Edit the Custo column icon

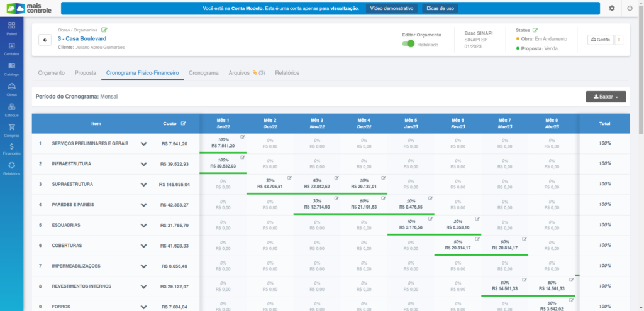coord(183,124)
